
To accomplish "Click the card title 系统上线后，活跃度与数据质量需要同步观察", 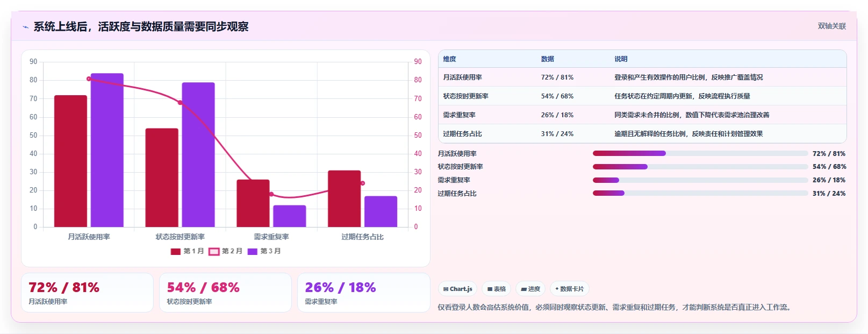I will 141,27.
